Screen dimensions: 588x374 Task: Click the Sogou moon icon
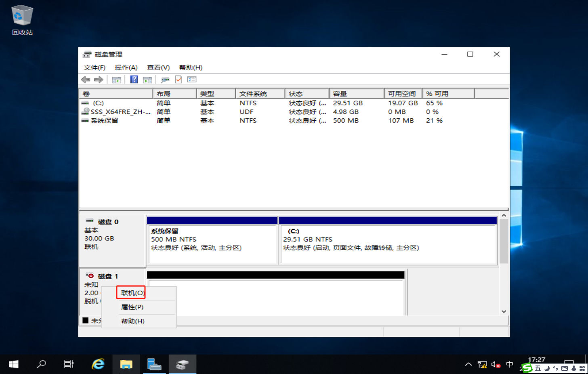click(x=547, y=368)
